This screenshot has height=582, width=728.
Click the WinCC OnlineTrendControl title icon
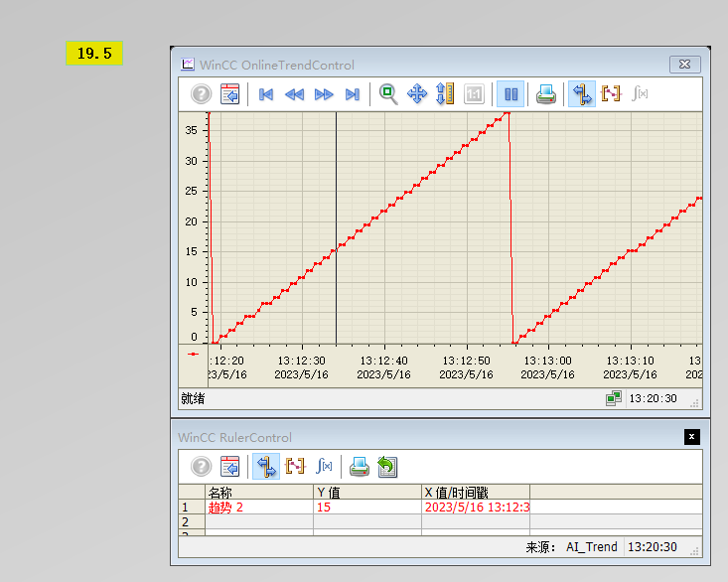[187, 64]
